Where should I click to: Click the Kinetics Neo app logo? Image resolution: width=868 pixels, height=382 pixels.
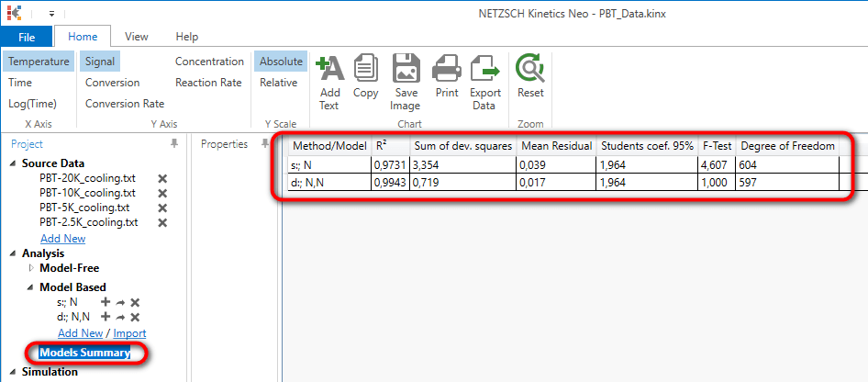(x=14, y=13)
